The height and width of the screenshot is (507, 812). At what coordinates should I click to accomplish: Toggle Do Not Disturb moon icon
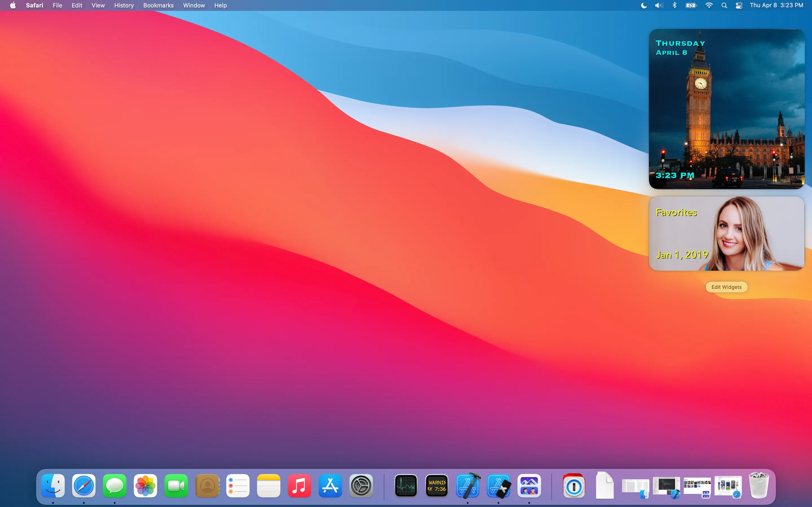click(x=644, y=5)
